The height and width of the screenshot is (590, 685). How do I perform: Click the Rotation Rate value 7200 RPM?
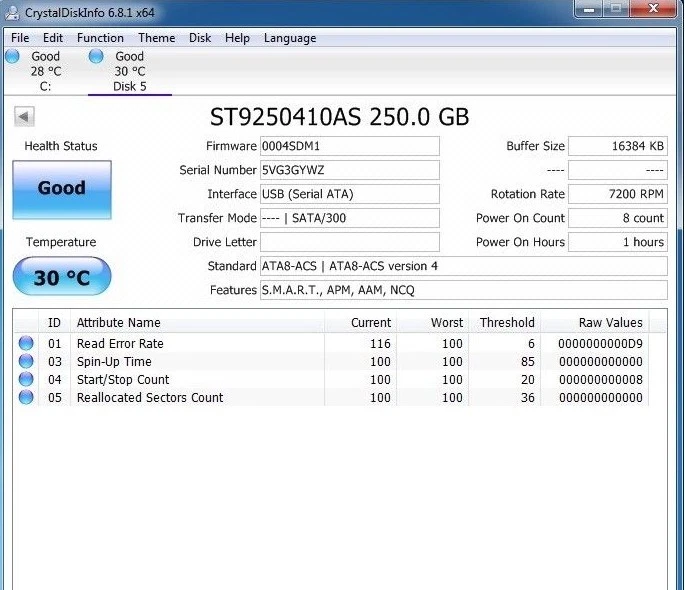[x=618, y=194]
